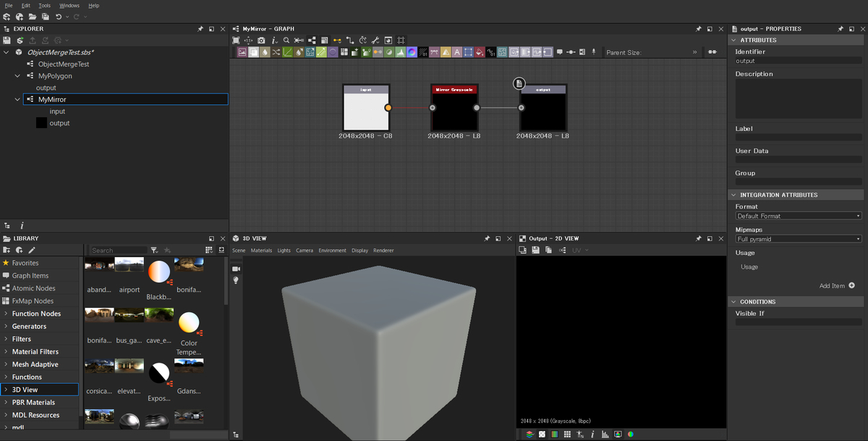
Task: Add a Curve atomic node
Action: point(286,52)
